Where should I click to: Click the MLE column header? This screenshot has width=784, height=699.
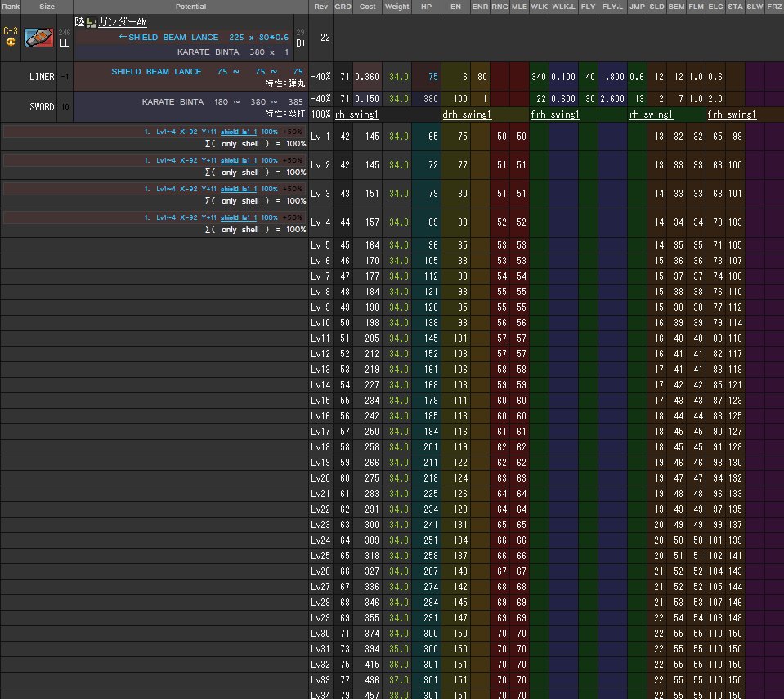click(519, 7)
